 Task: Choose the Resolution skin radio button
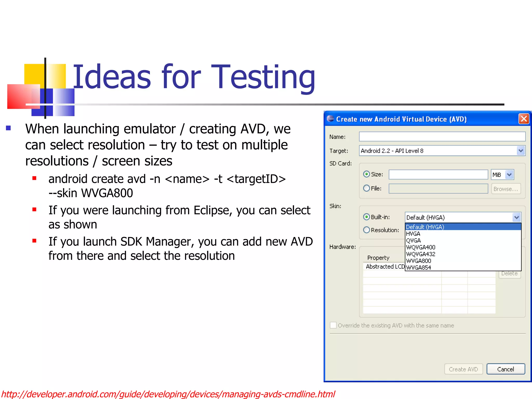366,230
